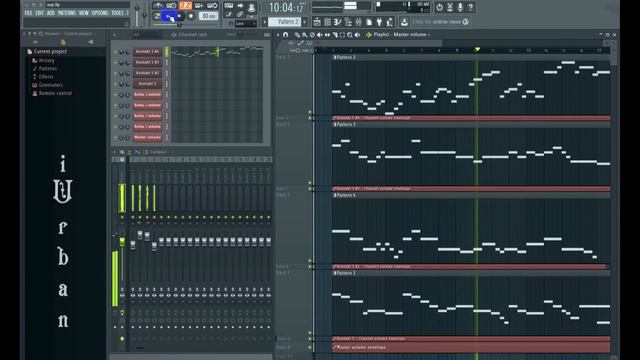The height and width of the screenshot is (360, 640).
Task: Mute the Master volume envelope playlist track
Action: (309, 347)
